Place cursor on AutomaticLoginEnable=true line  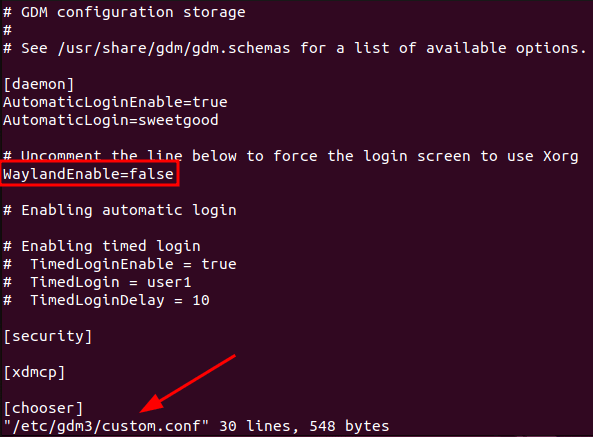115,102
